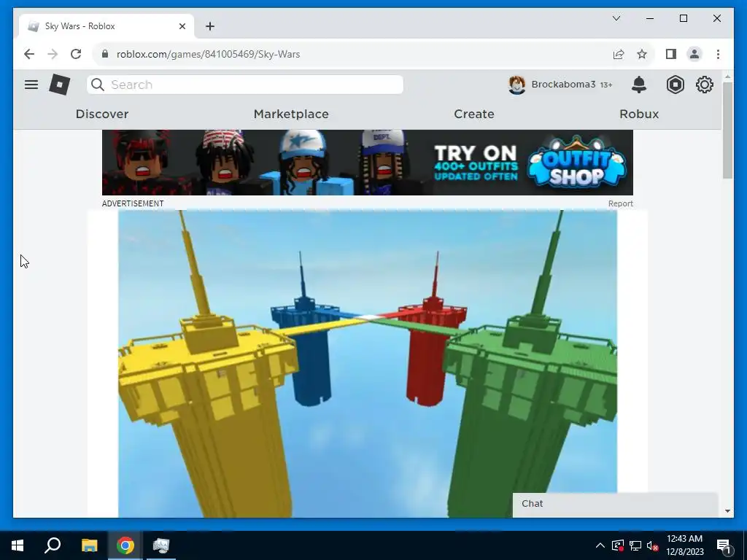Screen dimensions: 747x560
Task: Open the Robux hexagon balance icon
Action: coord(675,85)
